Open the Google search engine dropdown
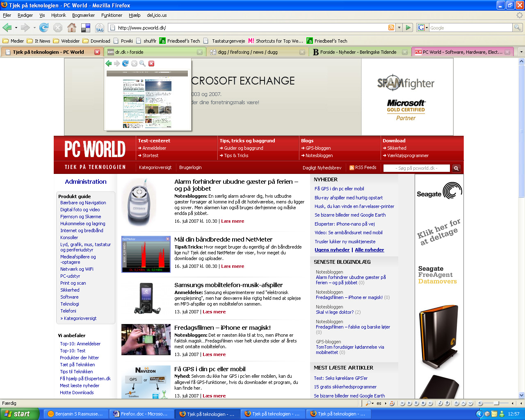This screenshot has width=525, height=420. point(423,27)
